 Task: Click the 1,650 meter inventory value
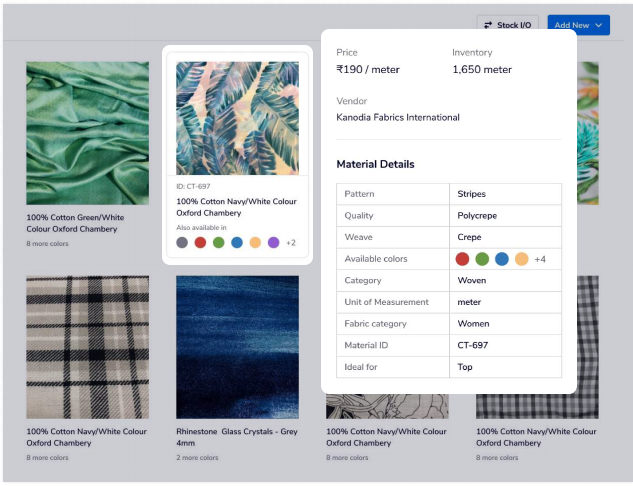point(482,69)
